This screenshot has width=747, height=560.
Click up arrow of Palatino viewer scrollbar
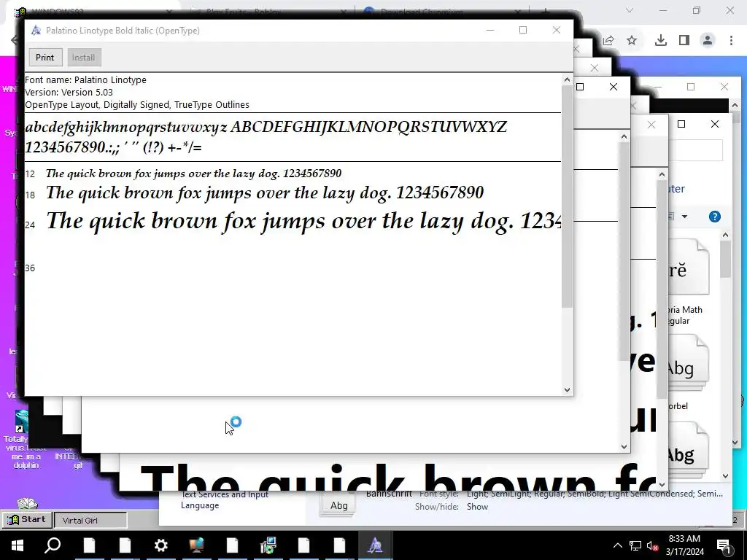(x=567, y=80)
